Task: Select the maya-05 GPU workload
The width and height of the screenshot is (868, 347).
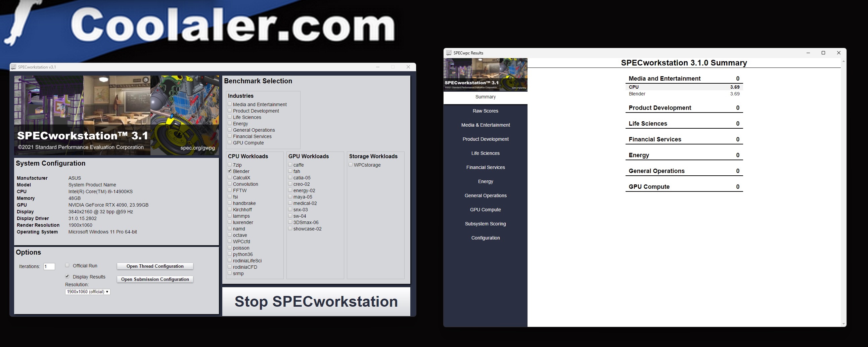Action: [290, 197]
